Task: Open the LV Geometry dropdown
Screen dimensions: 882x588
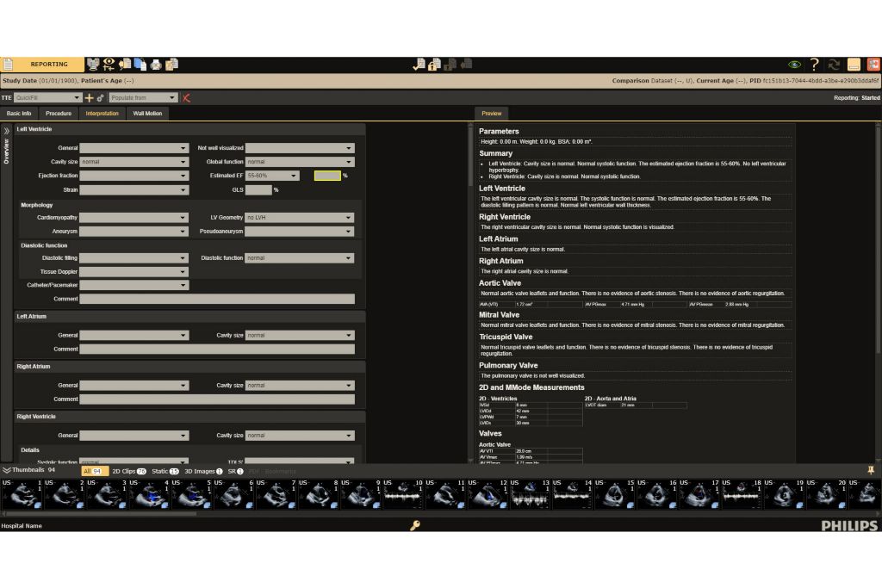Action: click(299, 218)
